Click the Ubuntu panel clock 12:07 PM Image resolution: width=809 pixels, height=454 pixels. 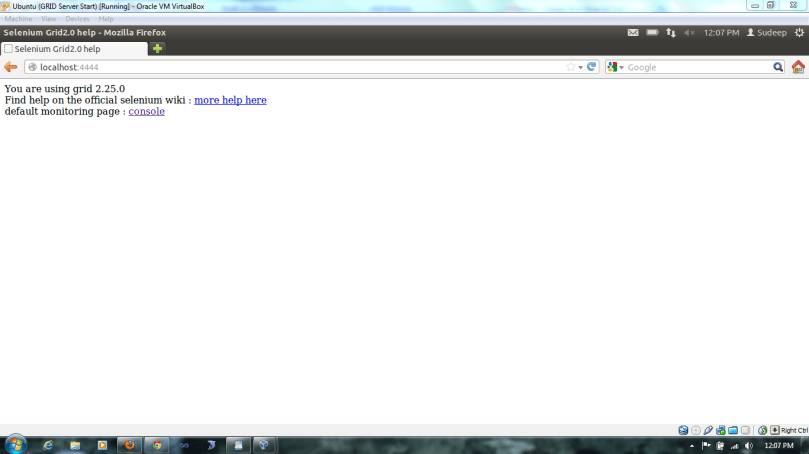click(x=721, y=33)
